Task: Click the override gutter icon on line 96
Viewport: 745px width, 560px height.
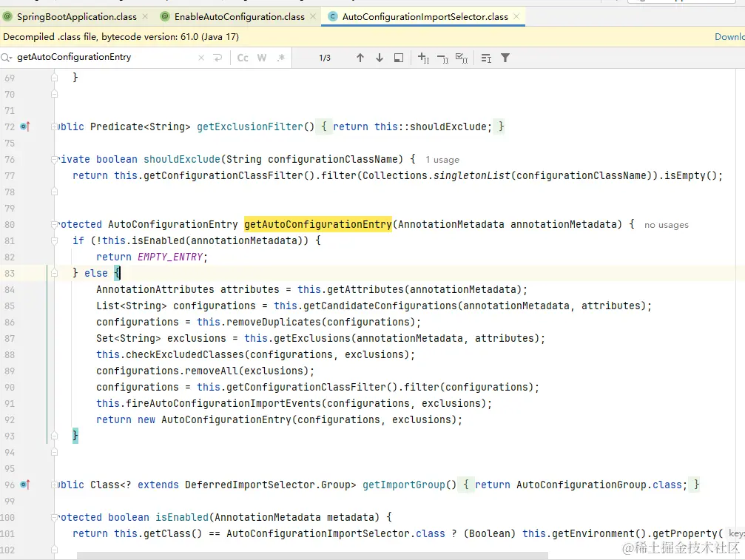Action: click(x=24, y=485)
